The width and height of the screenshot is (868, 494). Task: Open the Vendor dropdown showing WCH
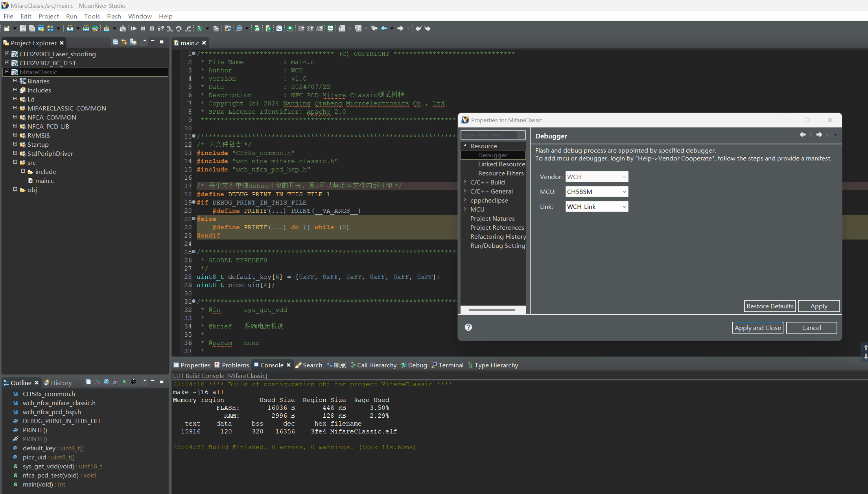pos(597,177)
